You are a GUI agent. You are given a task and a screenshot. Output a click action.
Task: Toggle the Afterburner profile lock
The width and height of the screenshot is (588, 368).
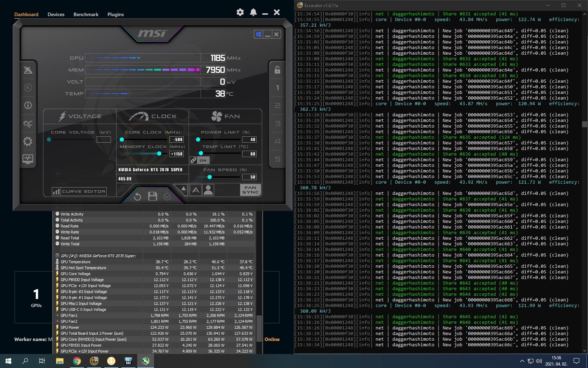(277, 70)
